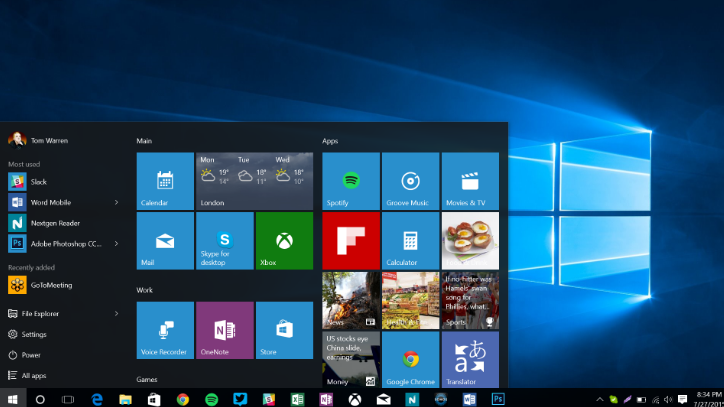Open Mail envelope on the taskbar

click(383, 399)
